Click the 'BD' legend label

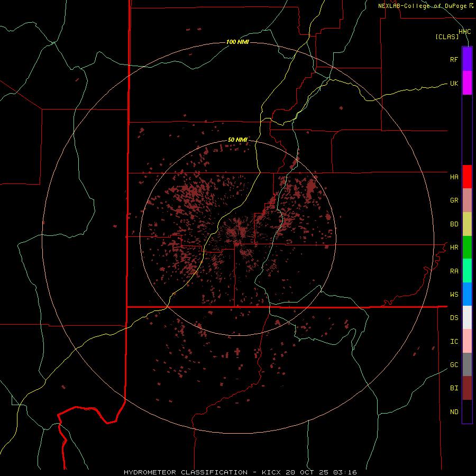click(x=454, y=224)
